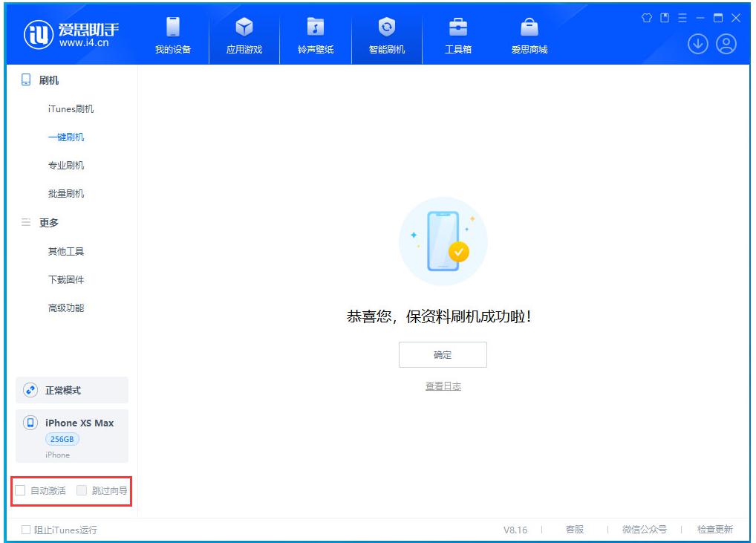Open the 爱思商城 store

529,34
